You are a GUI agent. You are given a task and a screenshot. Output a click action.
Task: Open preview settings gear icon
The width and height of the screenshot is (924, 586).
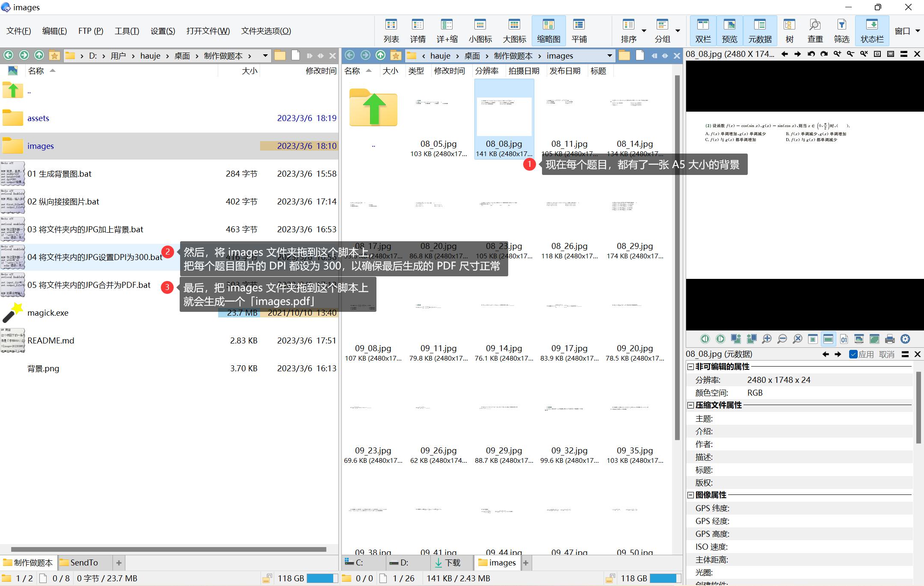click(905, 339)
